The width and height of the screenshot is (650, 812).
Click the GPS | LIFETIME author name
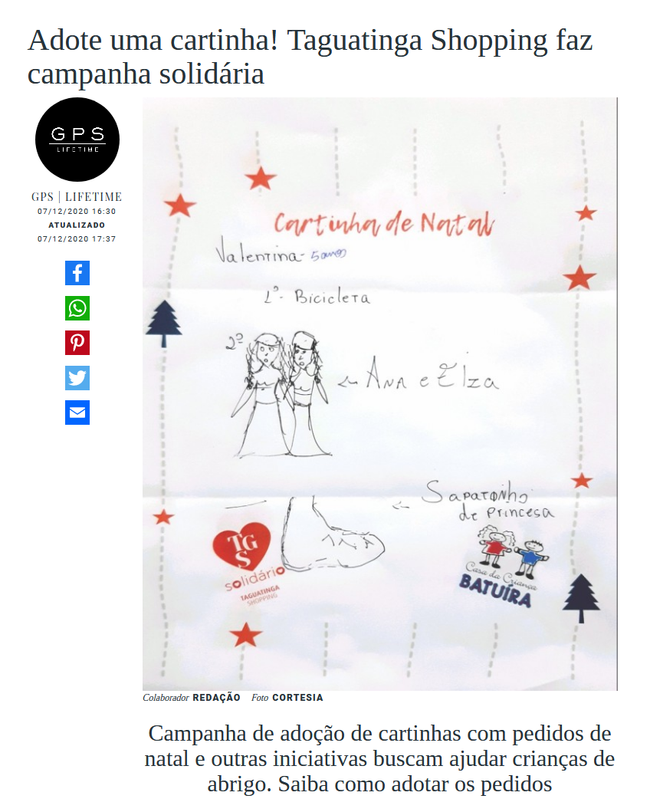[77, 197]
